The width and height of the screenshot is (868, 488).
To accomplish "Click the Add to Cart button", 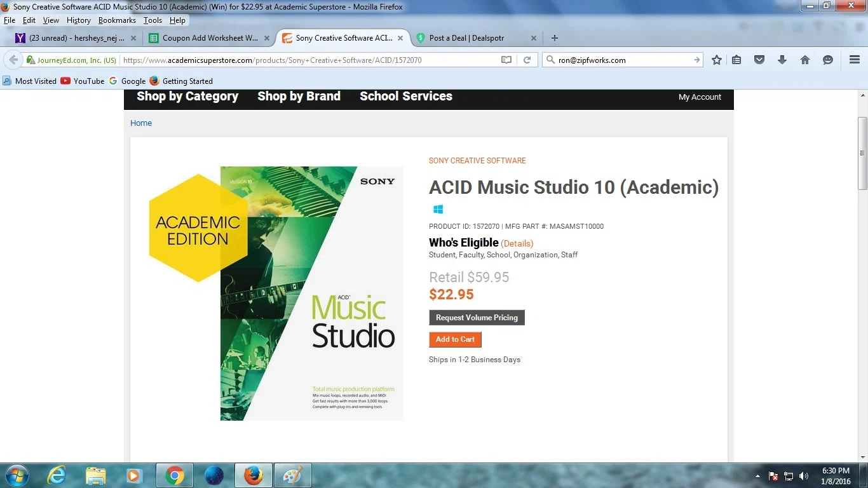I will 455,339.
